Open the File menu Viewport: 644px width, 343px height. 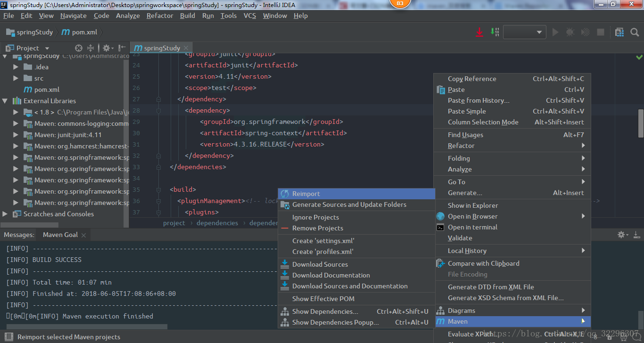pos(8,16)
